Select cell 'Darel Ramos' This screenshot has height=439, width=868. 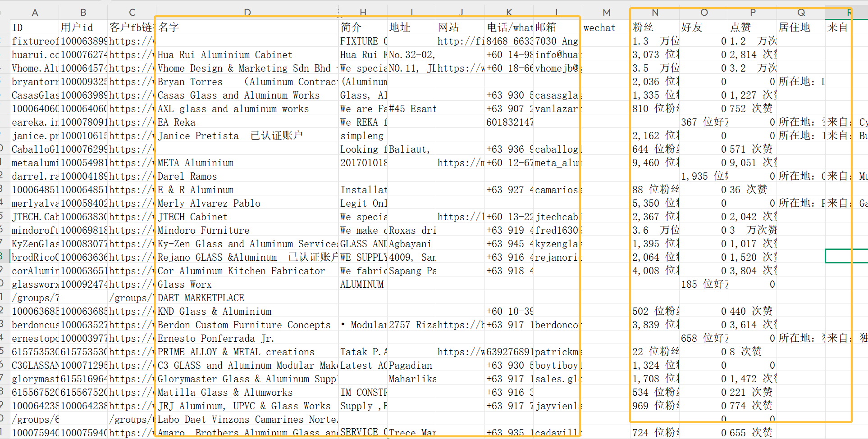click(247, 176)
